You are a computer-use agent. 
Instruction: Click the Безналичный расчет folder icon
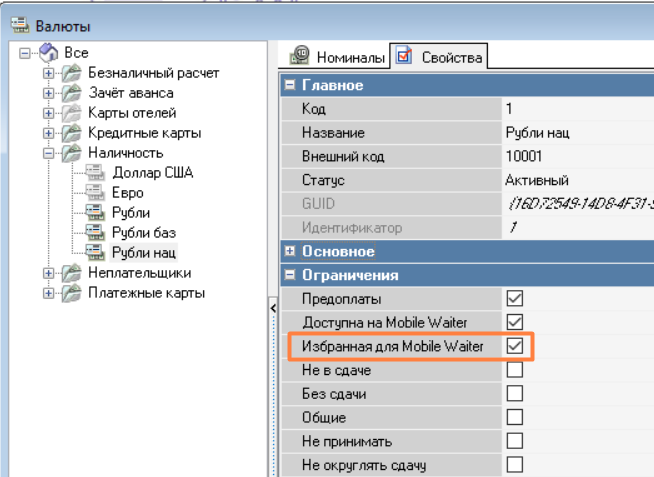tap(71, 73)
